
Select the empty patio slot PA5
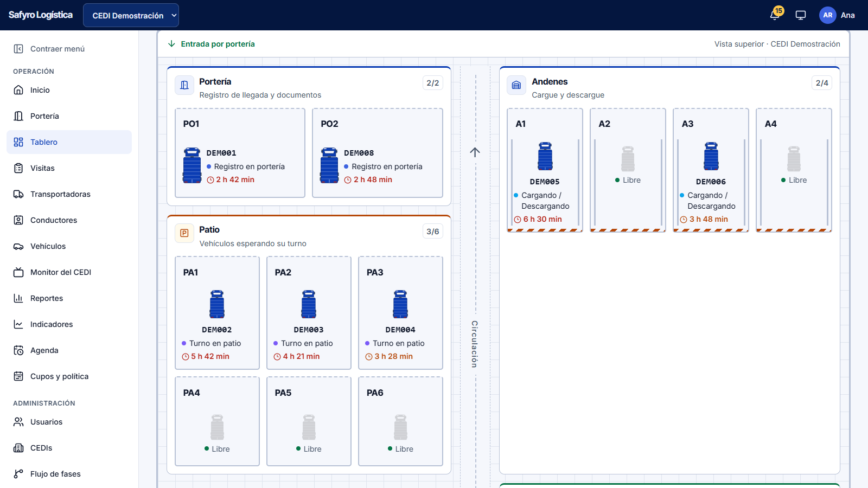pos(309,421)
